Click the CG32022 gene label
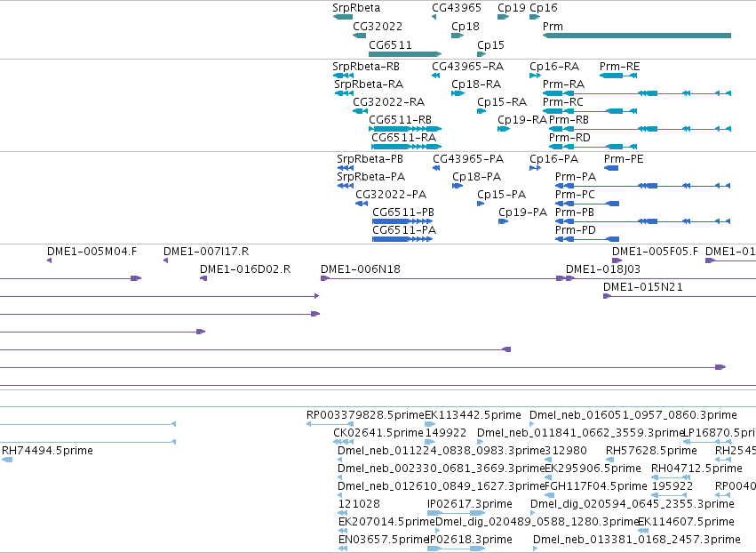 click(378, 27)
